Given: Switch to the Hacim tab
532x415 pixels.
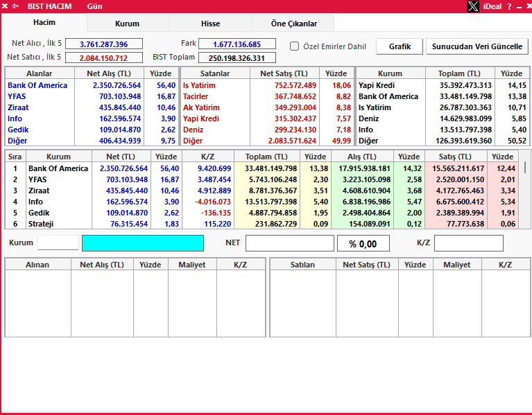Looking at the screenshot, I should [x=44, y=22].
